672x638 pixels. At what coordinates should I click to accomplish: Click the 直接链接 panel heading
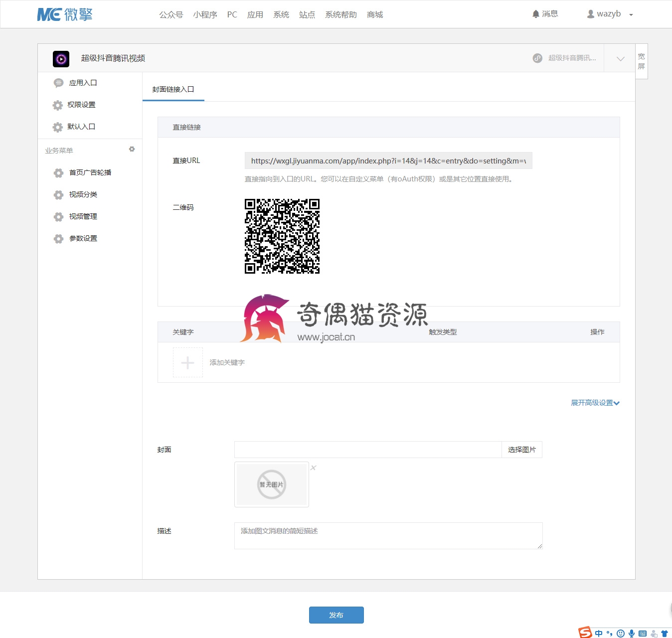(187, 127)
